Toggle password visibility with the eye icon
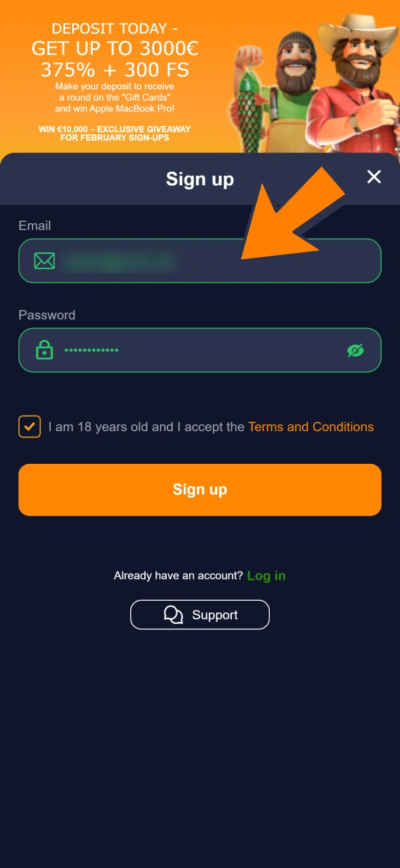The width and height of the screenshot is (400, 868). pos(356,350)
